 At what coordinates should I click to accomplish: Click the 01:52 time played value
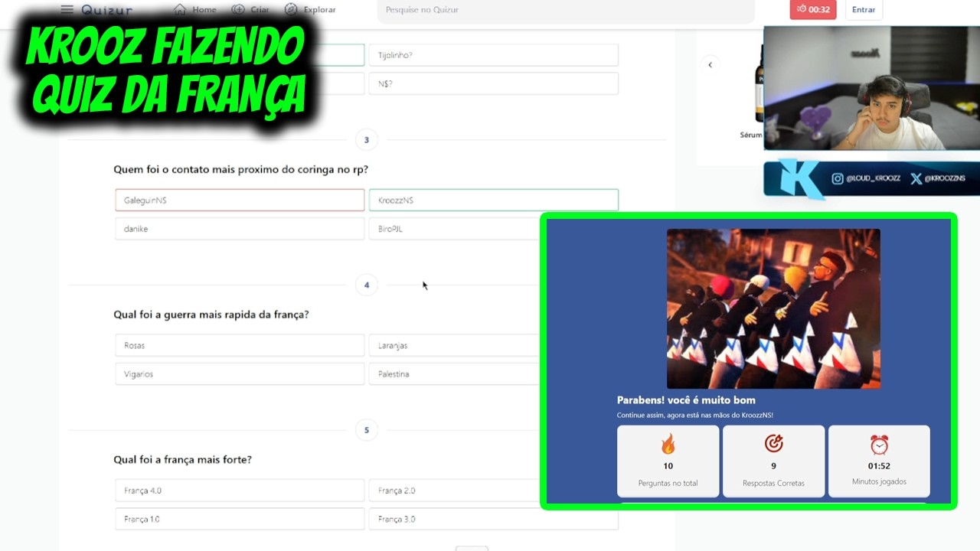pyautogui.click(x=879, y=466)
